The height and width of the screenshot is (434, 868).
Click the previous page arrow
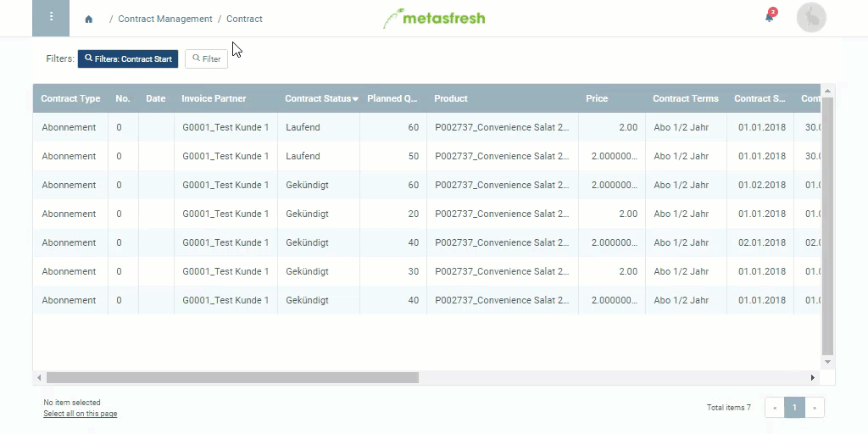[x=775, y=408]
